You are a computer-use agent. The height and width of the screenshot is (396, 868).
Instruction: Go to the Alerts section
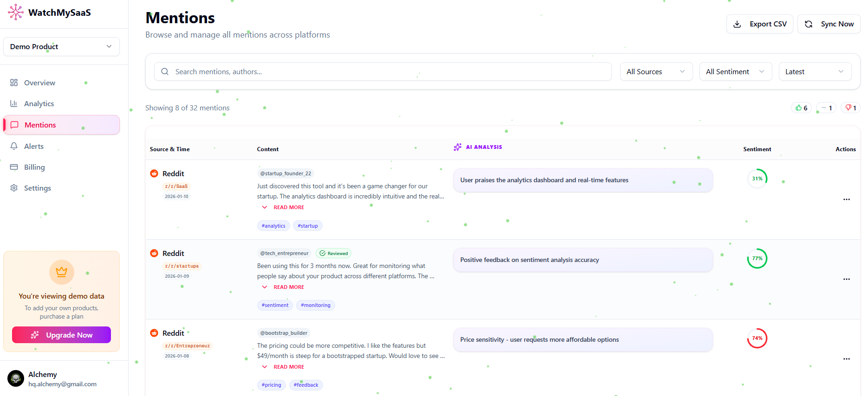61,146
